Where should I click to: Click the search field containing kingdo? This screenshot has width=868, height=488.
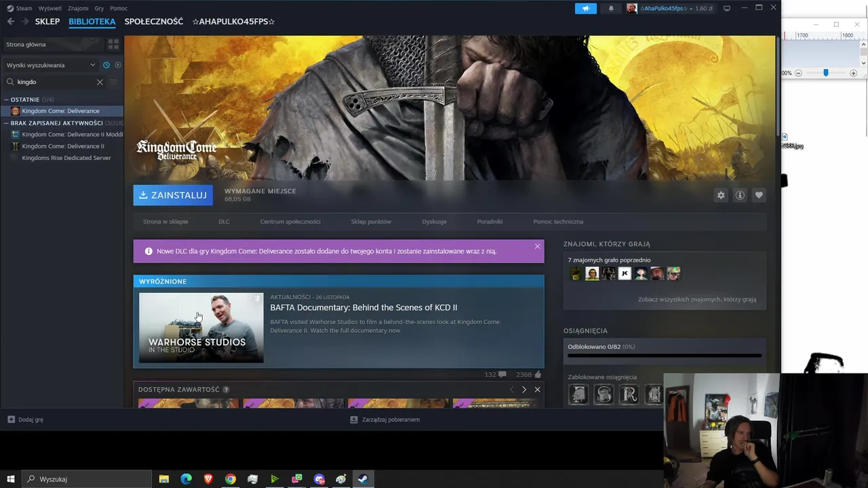(x=54, y=82)
